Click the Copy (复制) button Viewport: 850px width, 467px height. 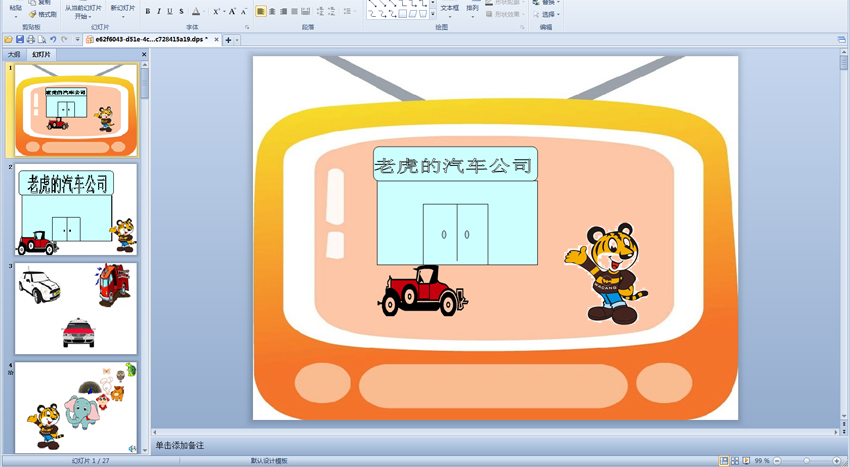[42, 3]
